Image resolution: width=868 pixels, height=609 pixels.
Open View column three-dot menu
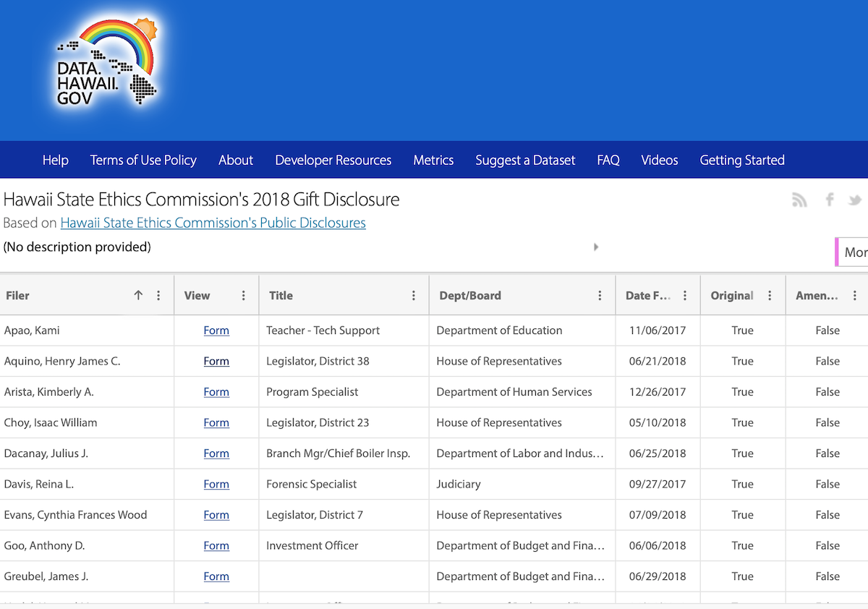244,295
